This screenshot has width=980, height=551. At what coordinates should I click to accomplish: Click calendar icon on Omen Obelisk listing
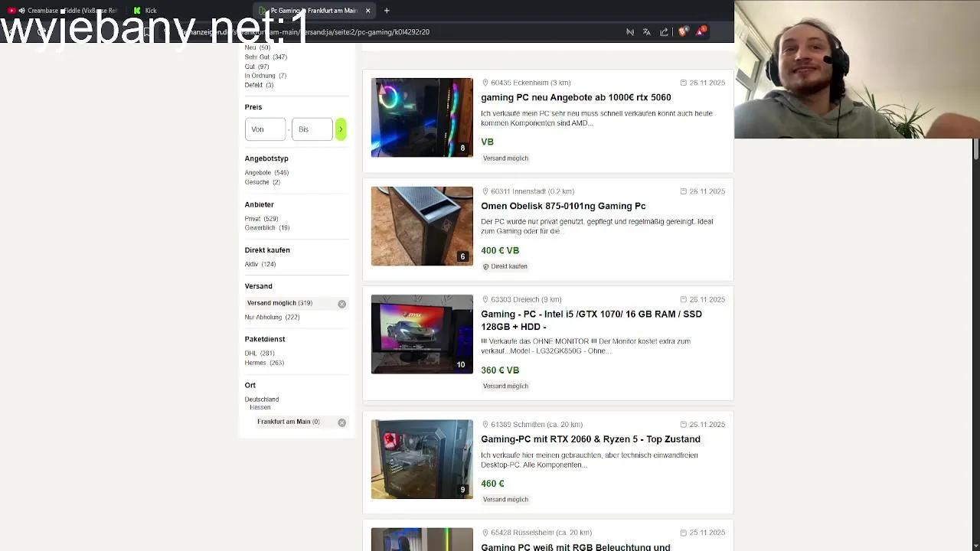tap(683, 191)
